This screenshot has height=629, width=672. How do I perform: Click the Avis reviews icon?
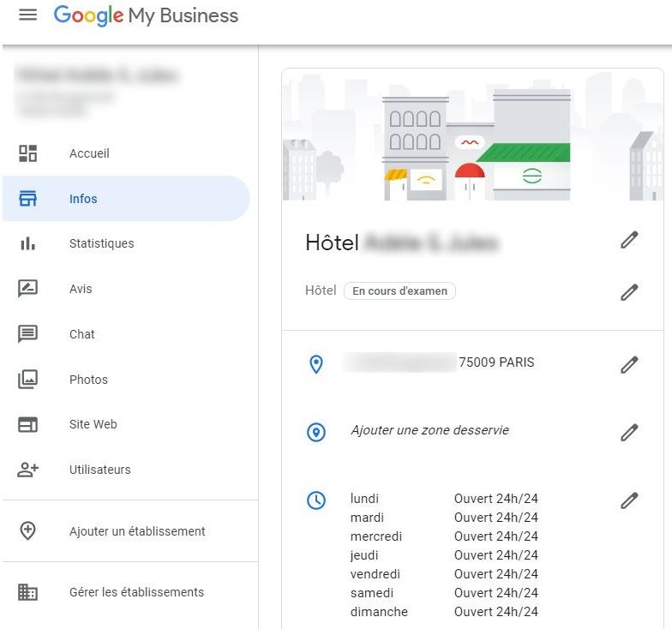28,289
